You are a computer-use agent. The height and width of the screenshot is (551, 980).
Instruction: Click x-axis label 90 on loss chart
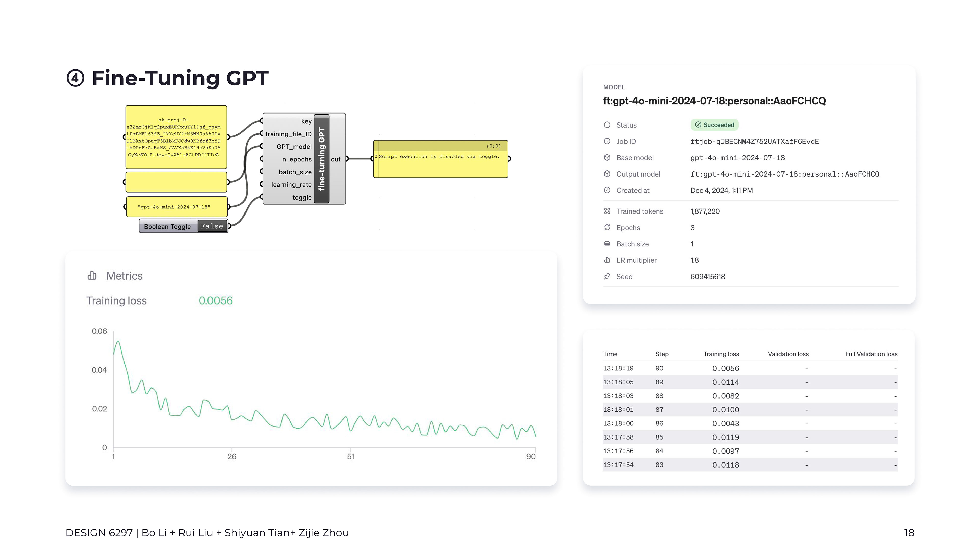[531, 456]
